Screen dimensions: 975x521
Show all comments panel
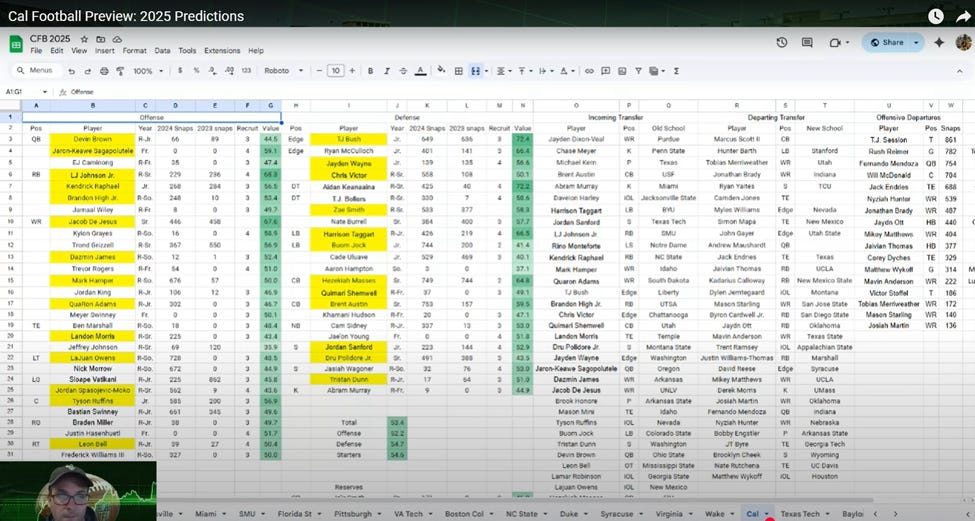[807, 42]
